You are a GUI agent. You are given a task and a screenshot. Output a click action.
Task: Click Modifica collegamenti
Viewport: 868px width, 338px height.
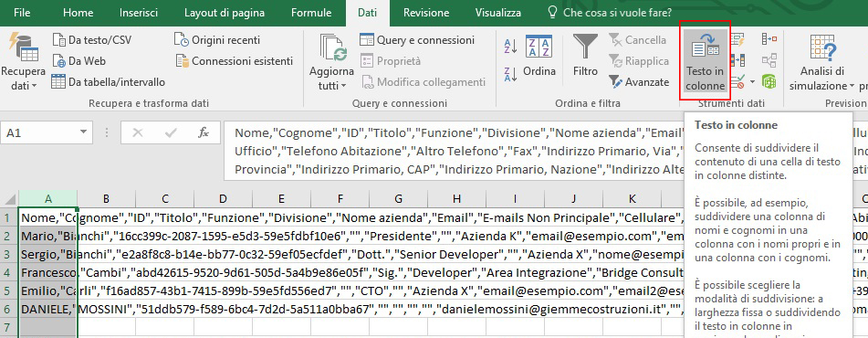click(424, 82)
